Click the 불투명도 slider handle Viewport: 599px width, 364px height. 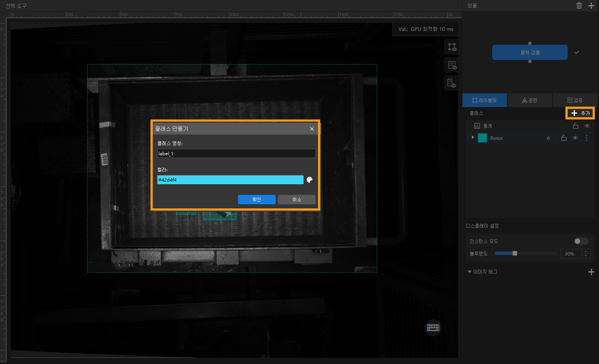pos(515,253)
